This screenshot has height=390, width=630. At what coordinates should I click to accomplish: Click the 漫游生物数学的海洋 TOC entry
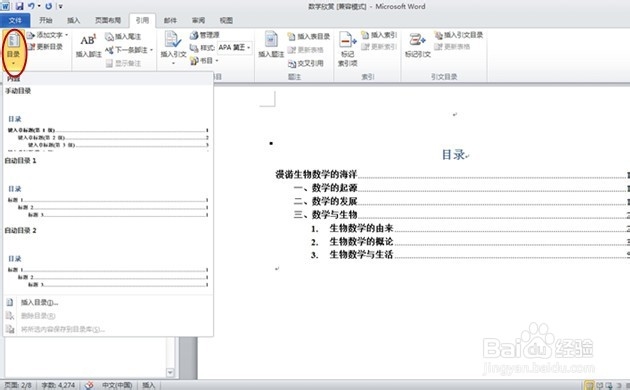pos(452,174)
